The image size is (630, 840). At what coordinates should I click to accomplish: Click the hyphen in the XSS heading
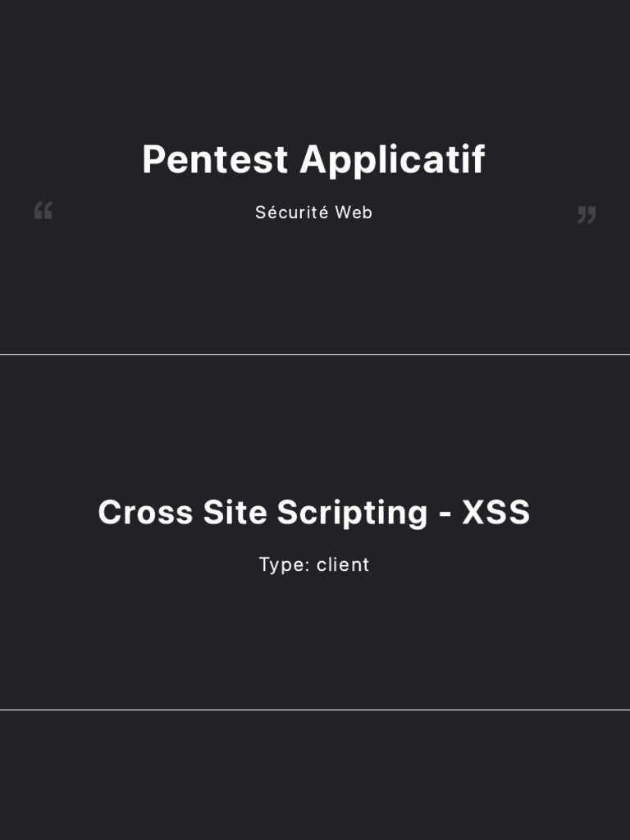click(445, 514)
